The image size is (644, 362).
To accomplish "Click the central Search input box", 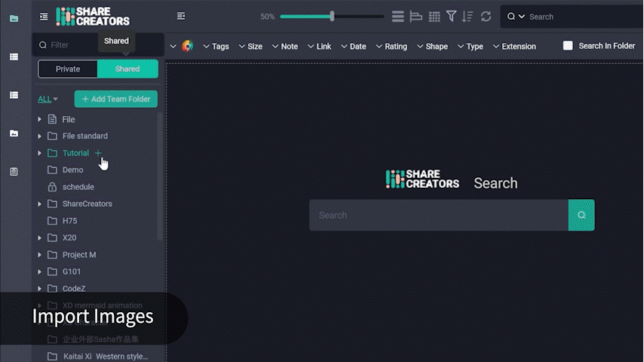I will coord(439,215).
